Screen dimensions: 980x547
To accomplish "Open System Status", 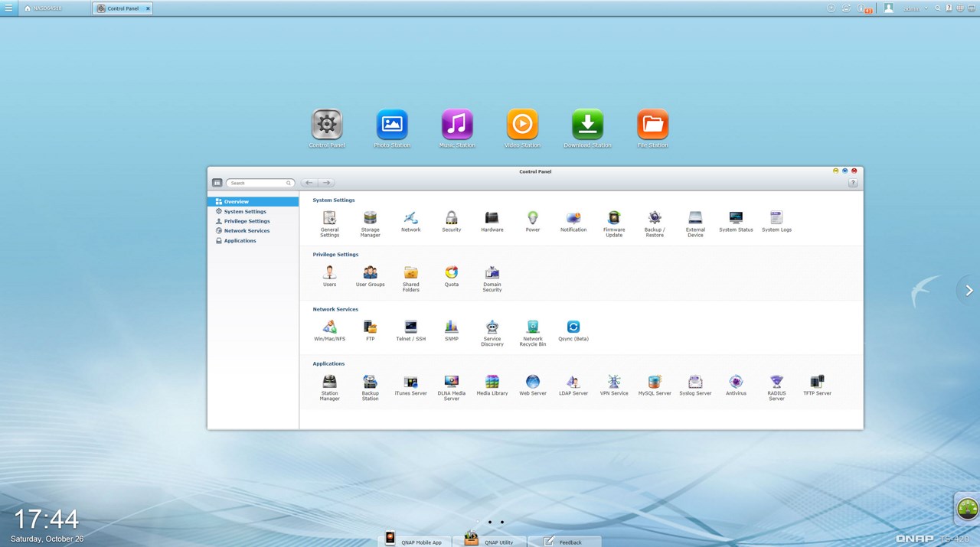I will pyautogui.click(x=736, y=221).
